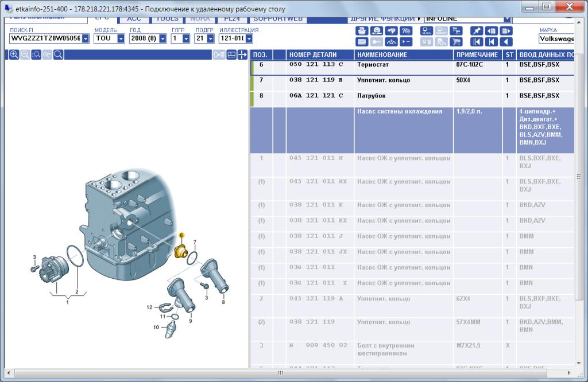This screenshot has width=588, height=382.
Task: Open the ?@ help inquiry icon
Action: point(406,31)
